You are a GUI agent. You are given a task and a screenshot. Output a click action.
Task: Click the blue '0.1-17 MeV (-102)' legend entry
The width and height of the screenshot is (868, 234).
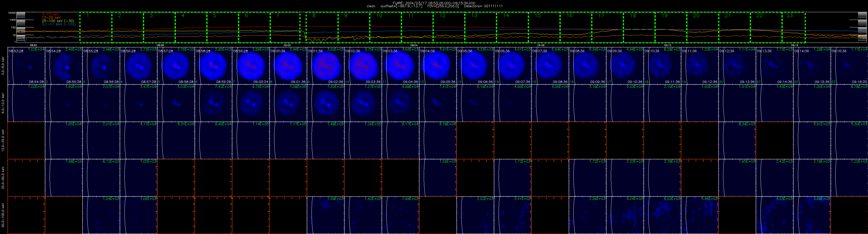pos(59,24)
